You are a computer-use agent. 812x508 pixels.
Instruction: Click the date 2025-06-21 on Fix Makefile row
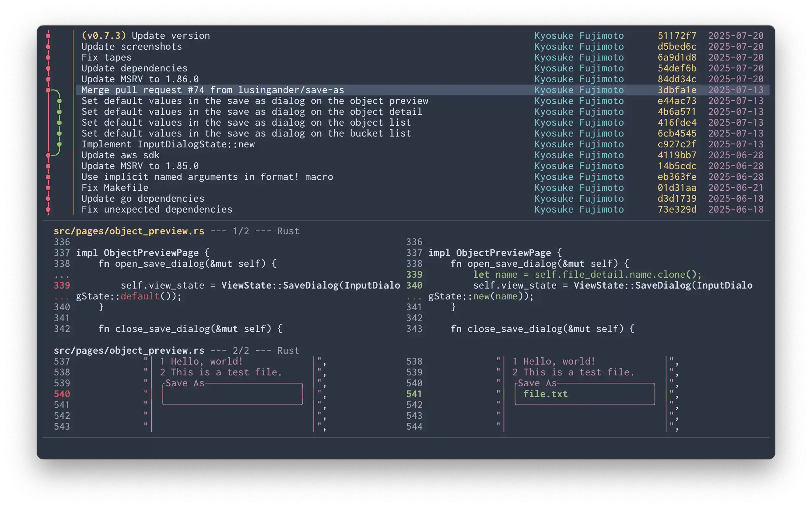point(735,188)
